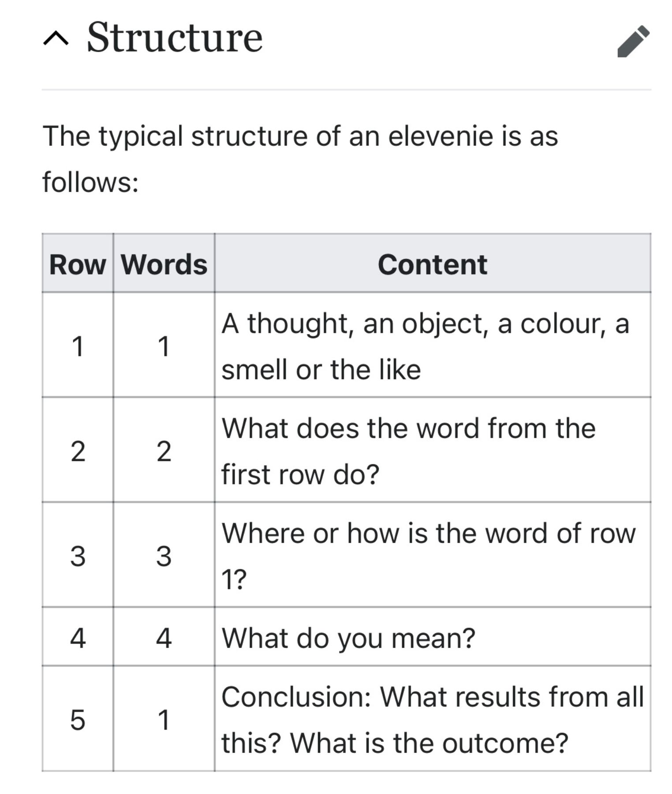Click row number 3 in Row column
This screenshot has height=794, width=672.
pos(78,556)
